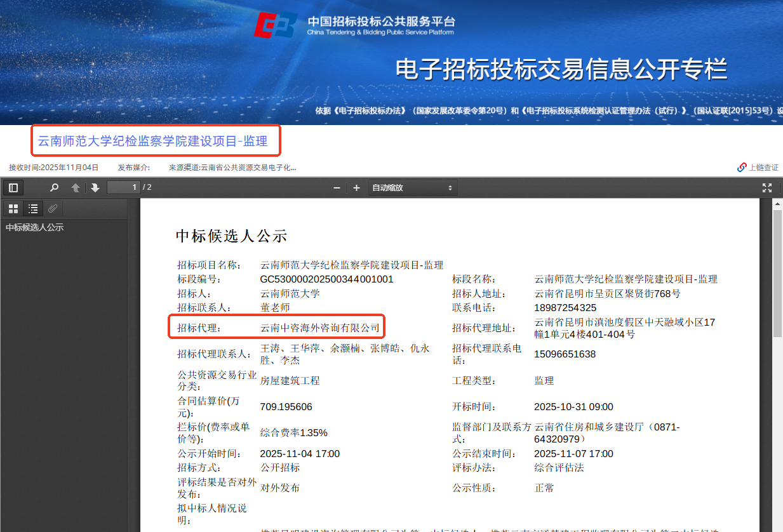Click the vertical scrollbar up arrow
783x532 pixels.
[777, 203]
